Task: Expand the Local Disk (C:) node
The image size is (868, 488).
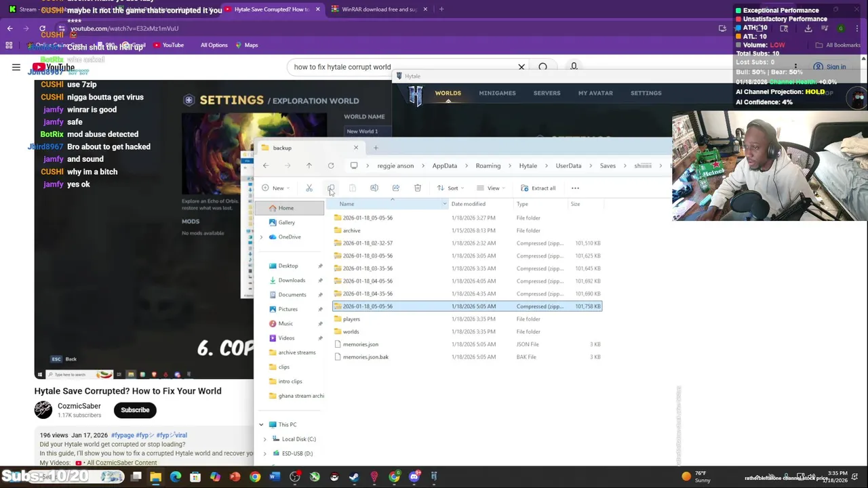Action: [x=265, y=439]
